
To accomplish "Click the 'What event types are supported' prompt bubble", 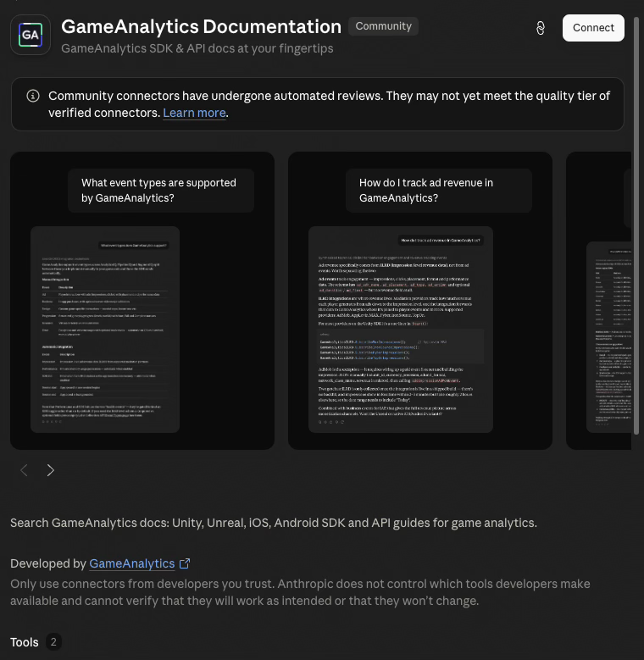I will tap(161, 191).
